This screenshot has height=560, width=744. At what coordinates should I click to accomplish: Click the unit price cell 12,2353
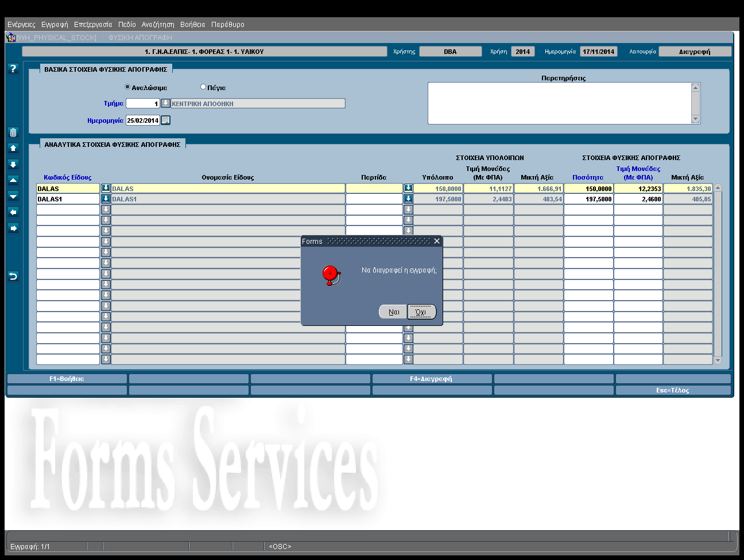tap(638, 188)
